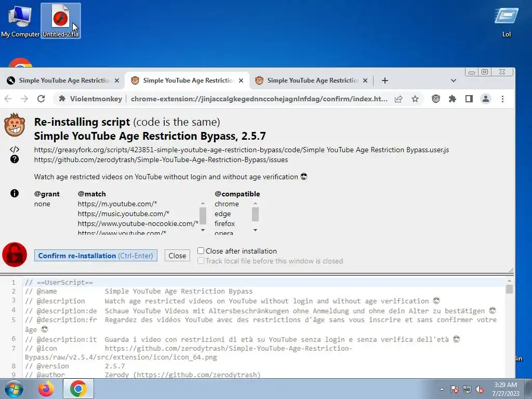Go forward with the browser forward arrow

(24, 99)
